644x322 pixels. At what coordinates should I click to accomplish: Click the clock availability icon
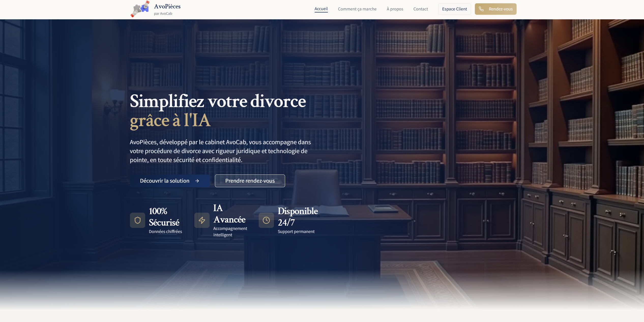(x=266, y=220)
